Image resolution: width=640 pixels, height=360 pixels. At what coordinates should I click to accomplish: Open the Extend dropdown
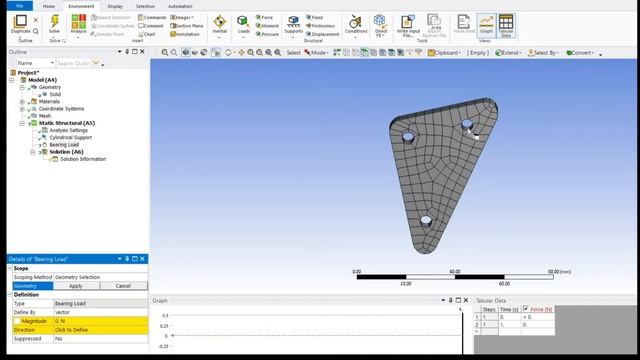point(509,53)
